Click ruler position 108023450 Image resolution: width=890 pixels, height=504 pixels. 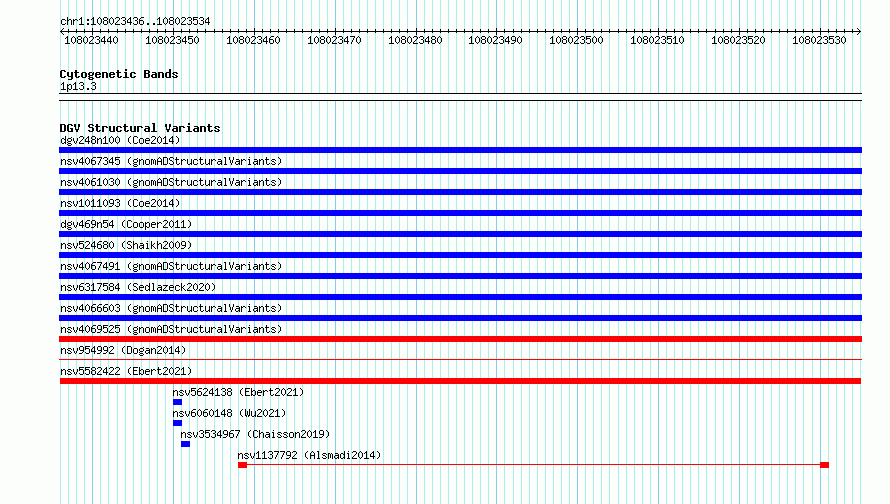pyautogui.click(x=173, y=40)
